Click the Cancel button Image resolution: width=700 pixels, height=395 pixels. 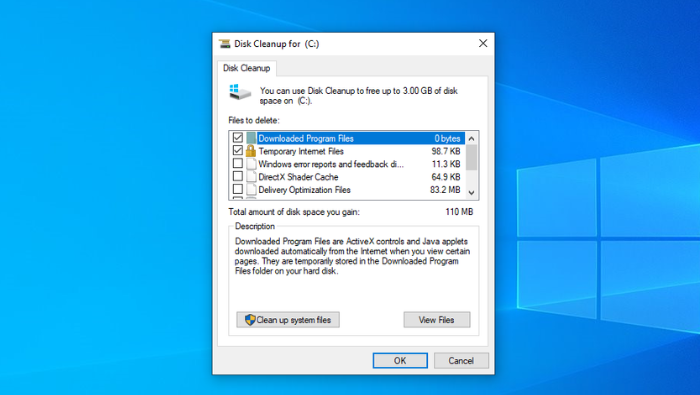click(x=461, y=361)
